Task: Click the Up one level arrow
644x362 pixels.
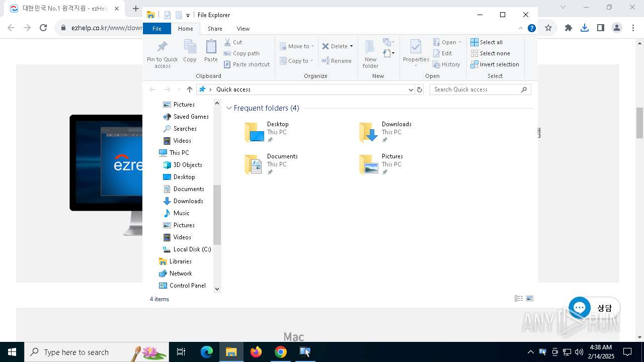Action: click(189, 89)
